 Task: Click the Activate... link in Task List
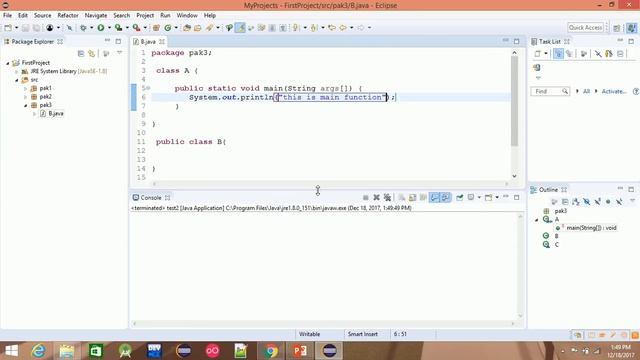pos(614,91)
